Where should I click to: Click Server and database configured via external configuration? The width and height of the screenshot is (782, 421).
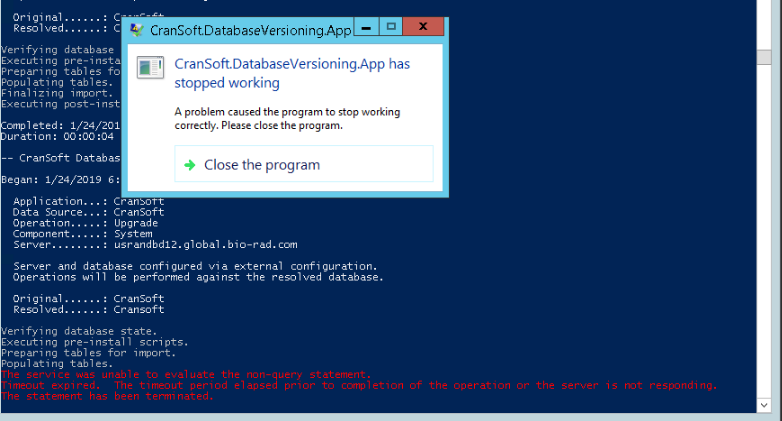click(x=195, y=266)
